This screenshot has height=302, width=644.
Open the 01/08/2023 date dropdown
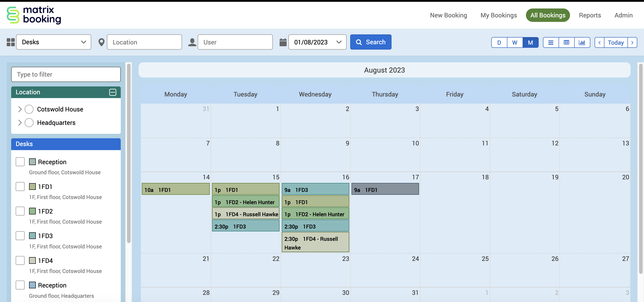[x=317, y=42]
